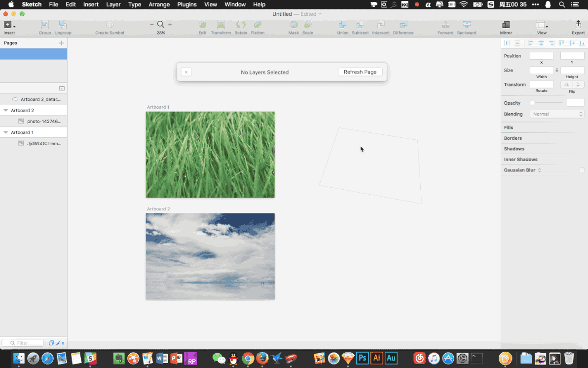Screen dimensions: 588x368
Task: Click the Export toolbar icon
Action: pos(578,25)
